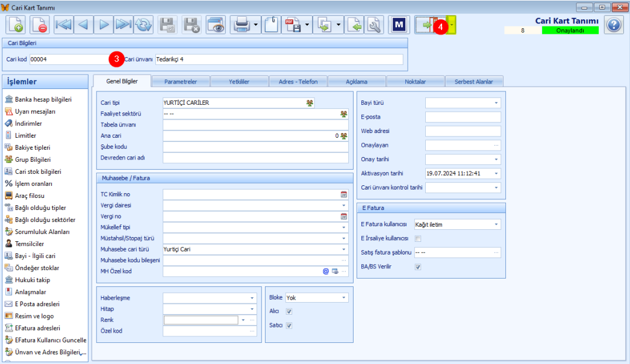
Task: Open the Bloke dropdown
Action: pos(344,298)
